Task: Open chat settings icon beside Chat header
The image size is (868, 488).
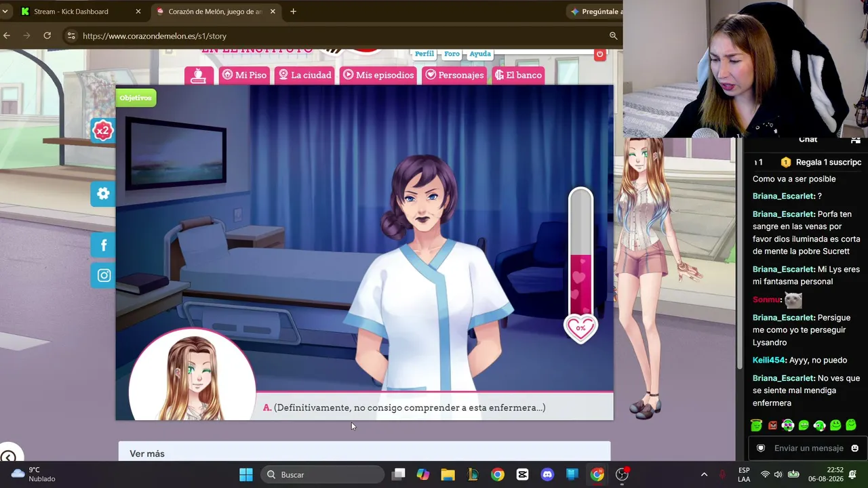Action: pos(856,140)
